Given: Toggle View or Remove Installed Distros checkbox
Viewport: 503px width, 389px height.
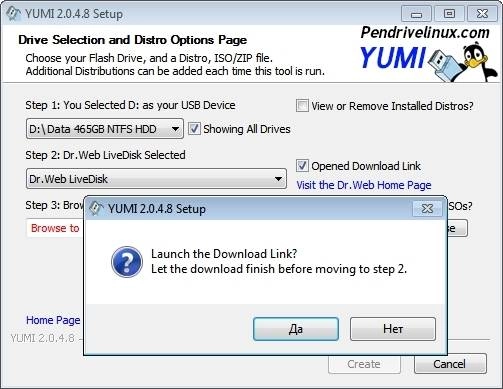Looking at the screenshot, I should point(302,106).
